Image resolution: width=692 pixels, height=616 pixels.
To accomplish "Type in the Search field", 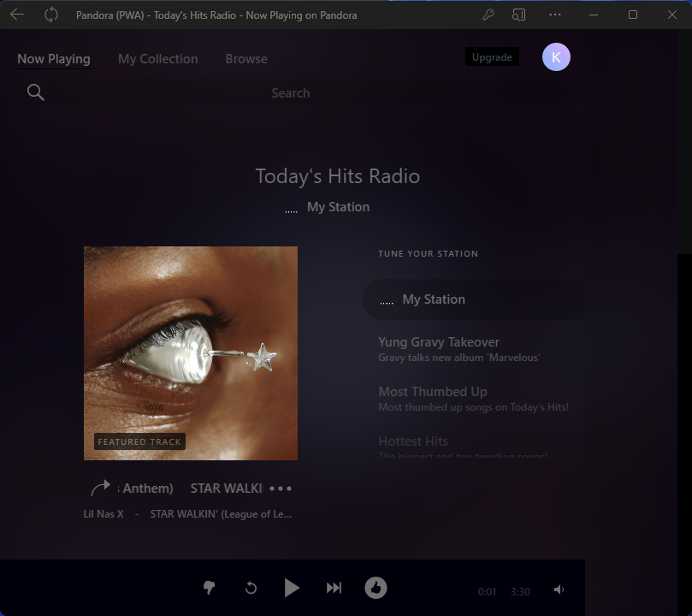I will (291, 93).
